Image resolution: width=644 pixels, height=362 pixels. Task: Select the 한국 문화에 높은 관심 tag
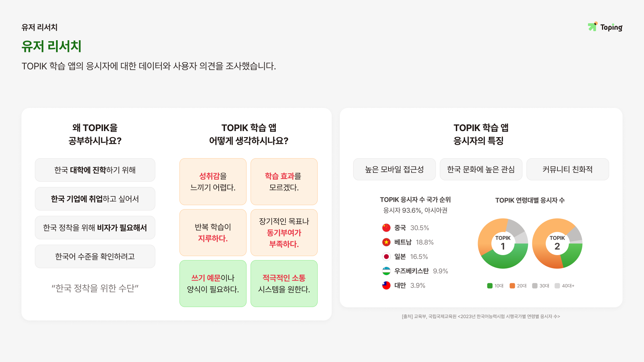(x=481, y=169)
